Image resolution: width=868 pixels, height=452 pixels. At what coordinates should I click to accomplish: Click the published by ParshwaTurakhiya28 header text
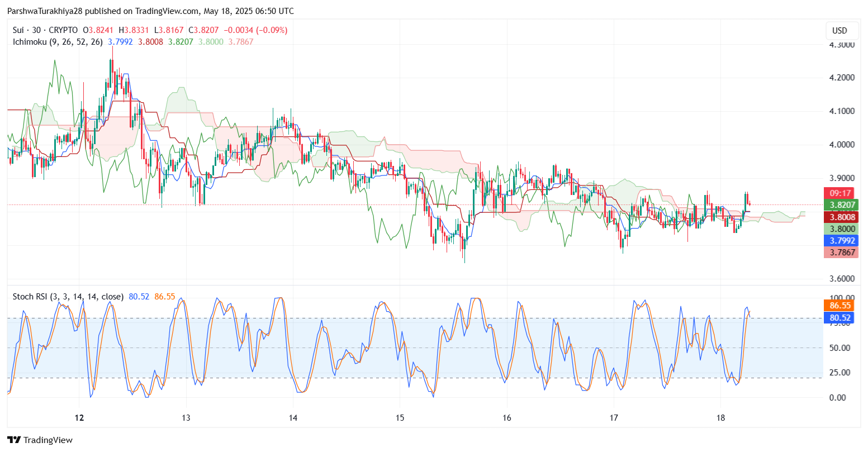coord(150,11)
